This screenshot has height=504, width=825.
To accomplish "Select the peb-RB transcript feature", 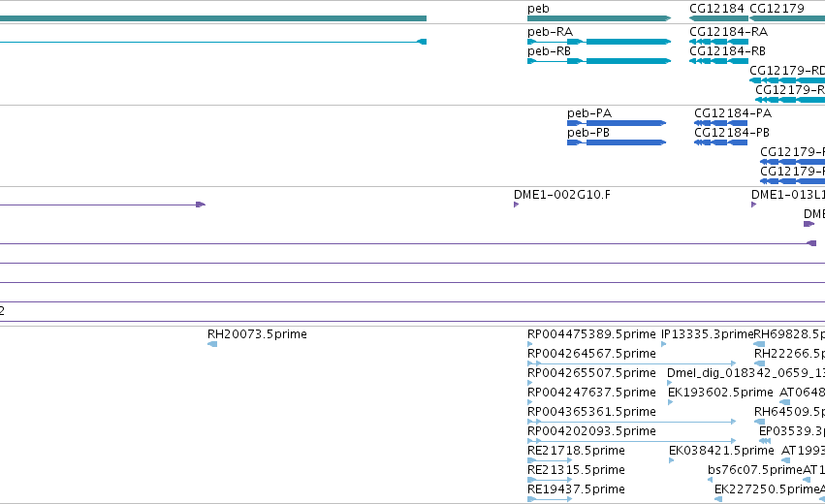I will 599,61.
